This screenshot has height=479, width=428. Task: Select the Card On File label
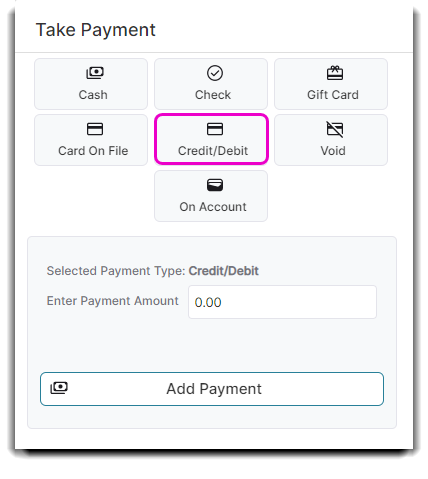click(x=93, y=151)
